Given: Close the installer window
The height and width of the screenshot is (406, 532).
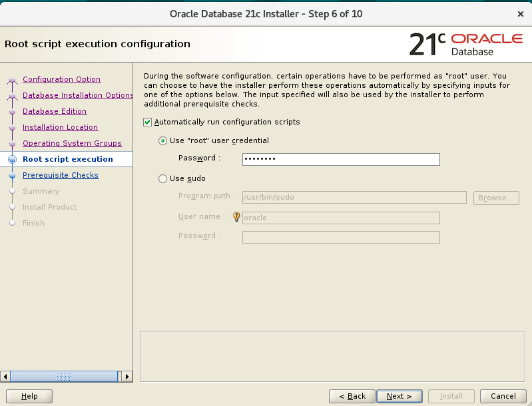Looking at the screenshot, I should (x=521, y=14).
